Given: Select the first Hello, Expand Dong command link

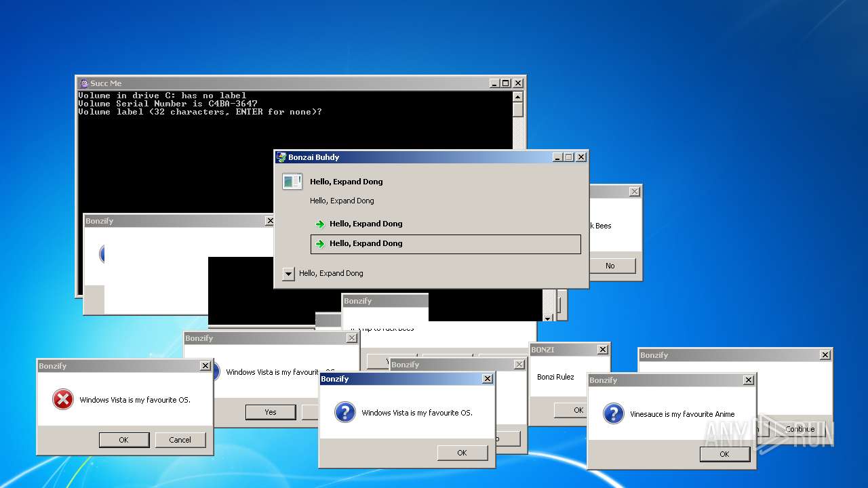Looking at the screenshot, I should [446, 224].
